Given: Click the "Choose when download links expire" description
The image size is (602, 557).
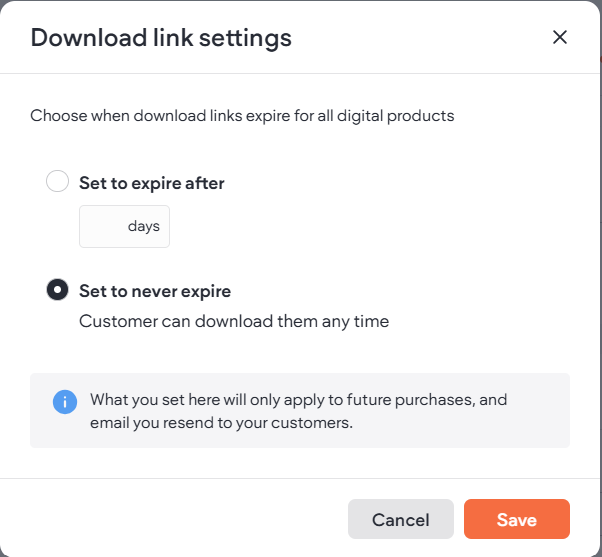Looking at the screenshot, I should [x=242, y=116].
